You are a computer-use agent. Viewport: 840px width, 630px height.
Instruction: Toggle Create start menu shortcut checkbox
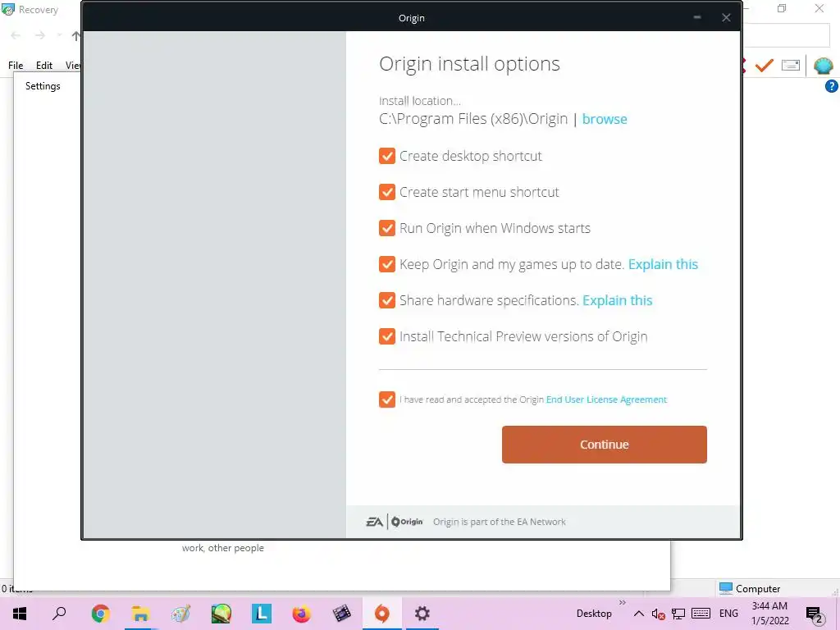pyautogui.click(x=387, y=192)
